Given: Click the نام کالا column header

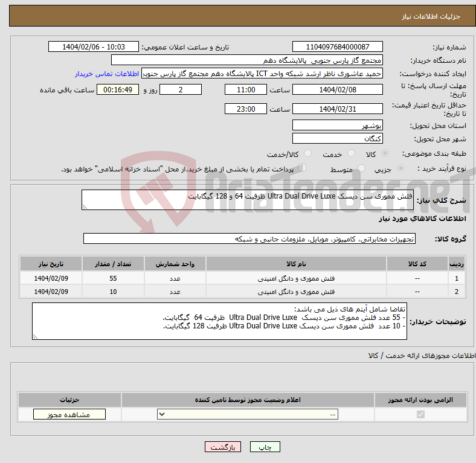Looking at the screenshot, I should (296, 264).
